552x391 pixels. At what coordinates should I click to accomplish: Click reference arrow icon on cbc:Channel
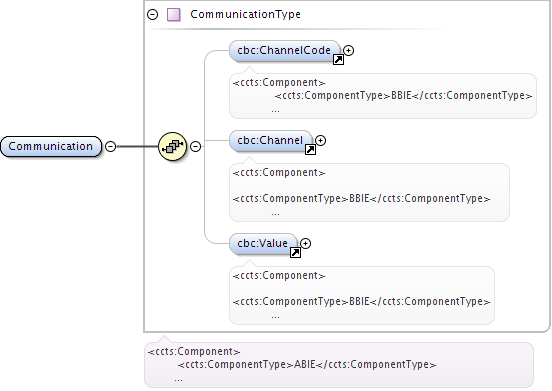pos(310,150)
